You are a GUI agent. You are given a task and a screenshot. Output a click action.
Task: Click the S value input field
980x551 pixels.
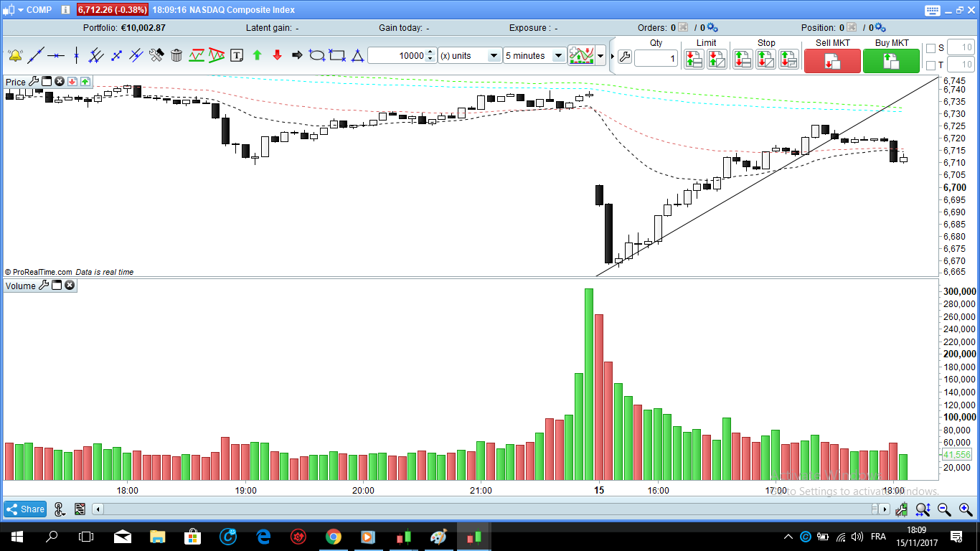pyautogui.click(x=961, y=48)
